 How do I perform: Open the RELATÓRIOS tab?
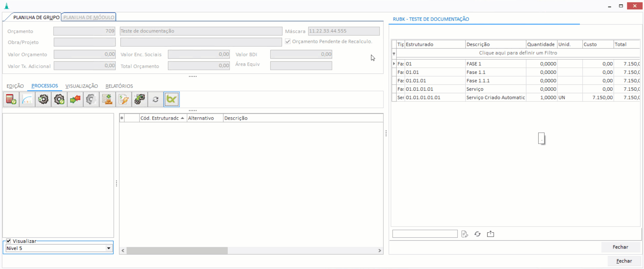click(x=119, y=86)
